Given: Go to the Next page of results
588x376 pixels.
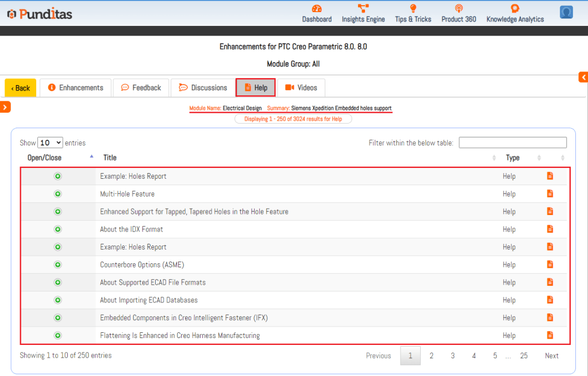Looking at the screenshot, I should tap(551, 356).
